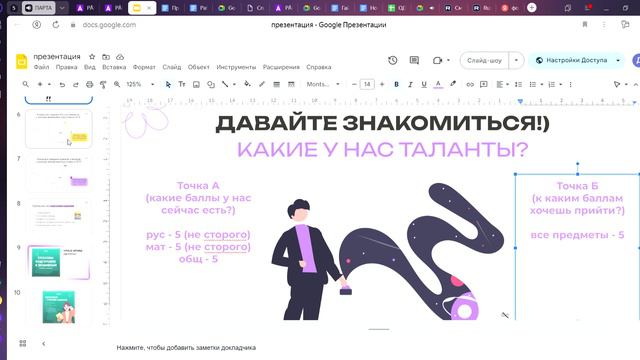Open Настройки Доступа sharing settings
Viewport: 640px width, 360px height.
click(x=572, y=60)
